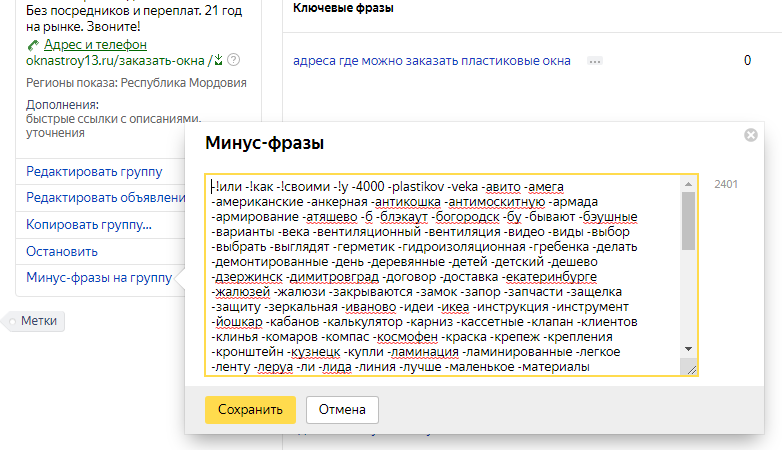Viewport: 782px width, 450px height.
Task: Click inside the minus-phrases text area
Action: tap(443, 275)
